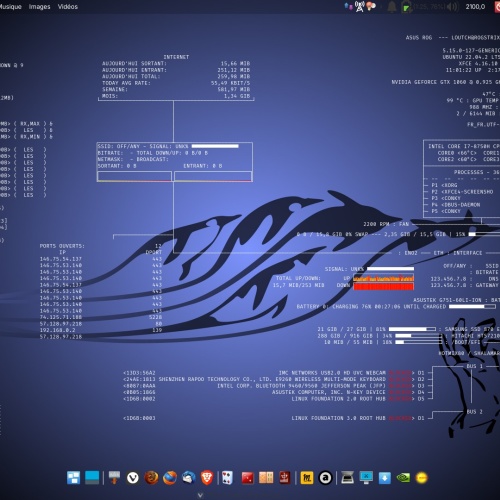
Task: Launch Firefox from the dock
Action: click(170, 478)
